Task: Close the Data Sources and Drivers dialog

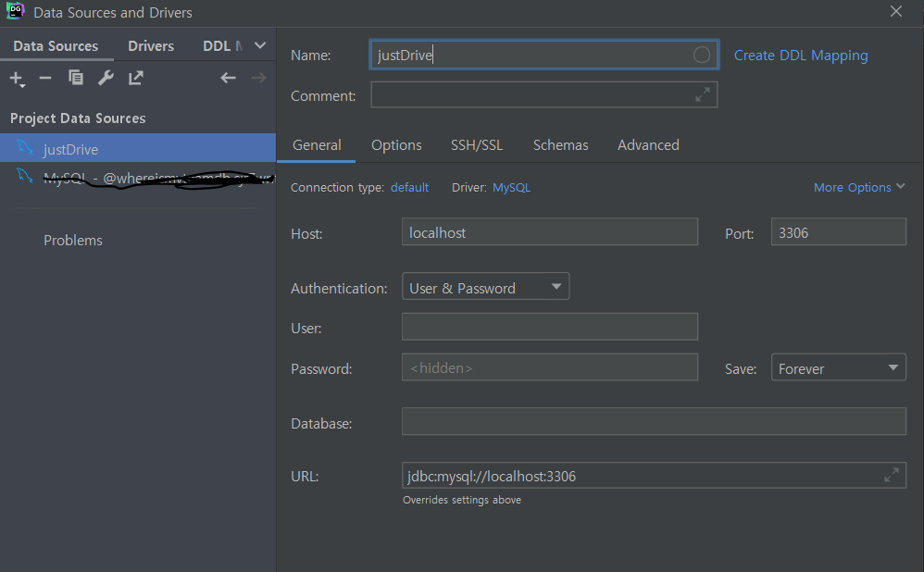Action: tap(896, 12)
